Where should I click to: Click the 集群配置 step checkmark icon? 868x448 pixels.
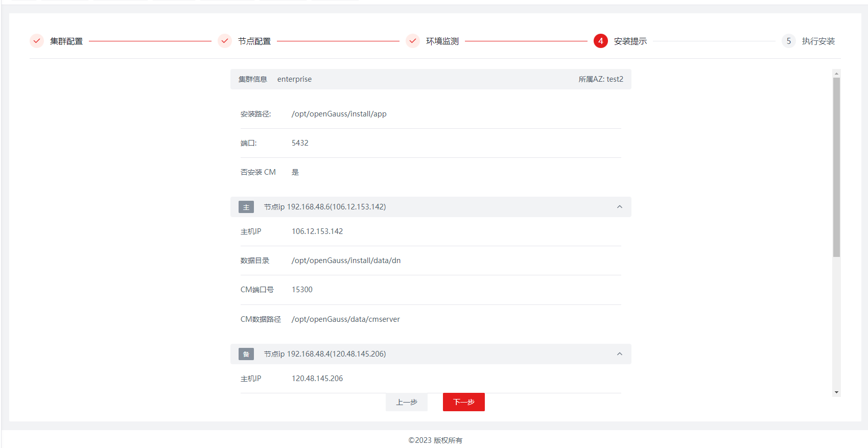[37, 41]
